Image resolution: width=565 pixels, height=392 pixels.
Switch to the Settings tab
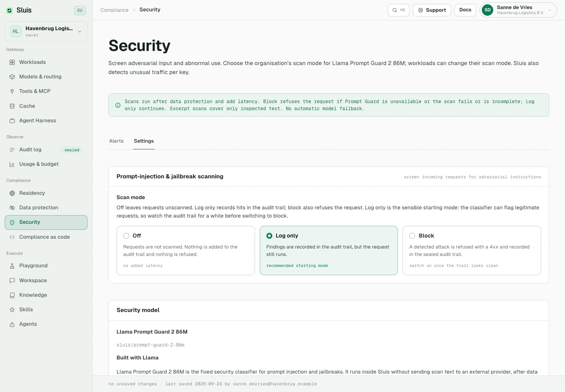click(x=144, y=141)
